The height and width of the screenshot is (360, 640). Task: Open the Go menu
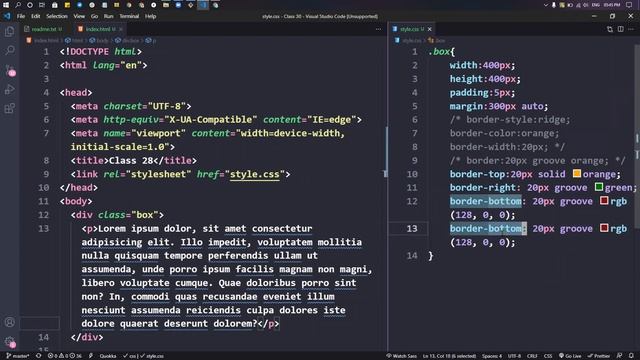(x=94, y=16)
